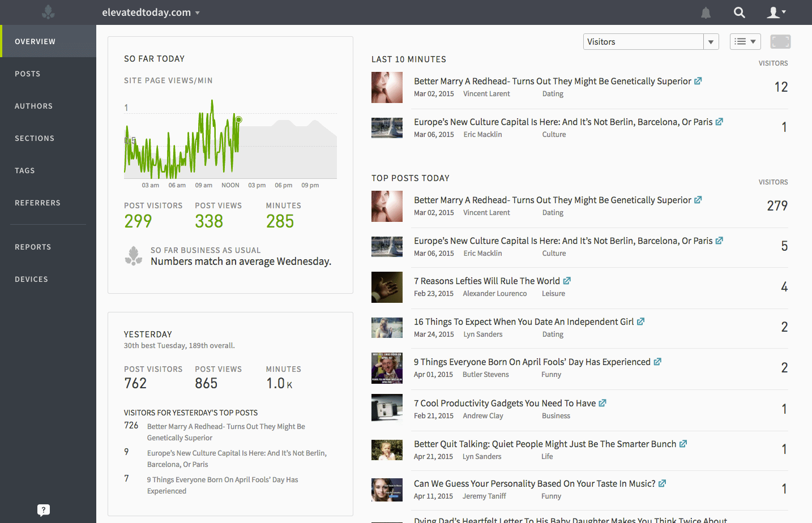Open 7 Cool Productivity Gadgets post

505,403
